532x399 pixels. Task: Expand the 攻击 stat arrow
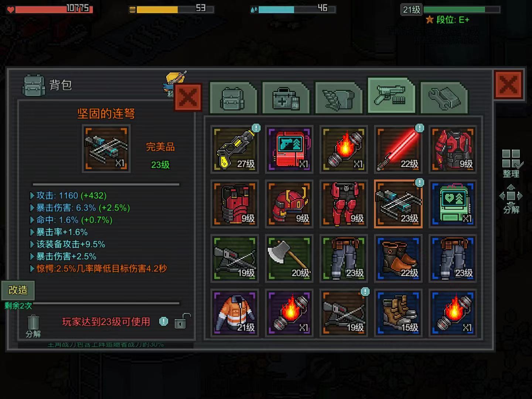coord(32,195)
